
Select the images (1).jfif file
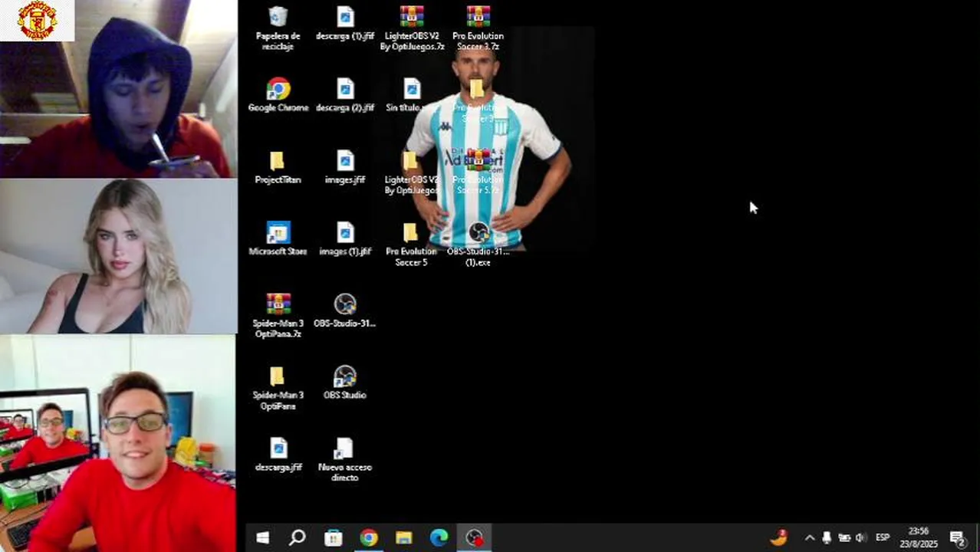tap(344, 238)
